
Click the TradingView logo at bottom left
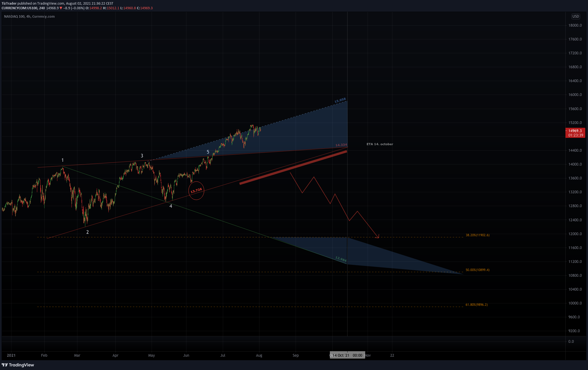(x=18, y=365)
